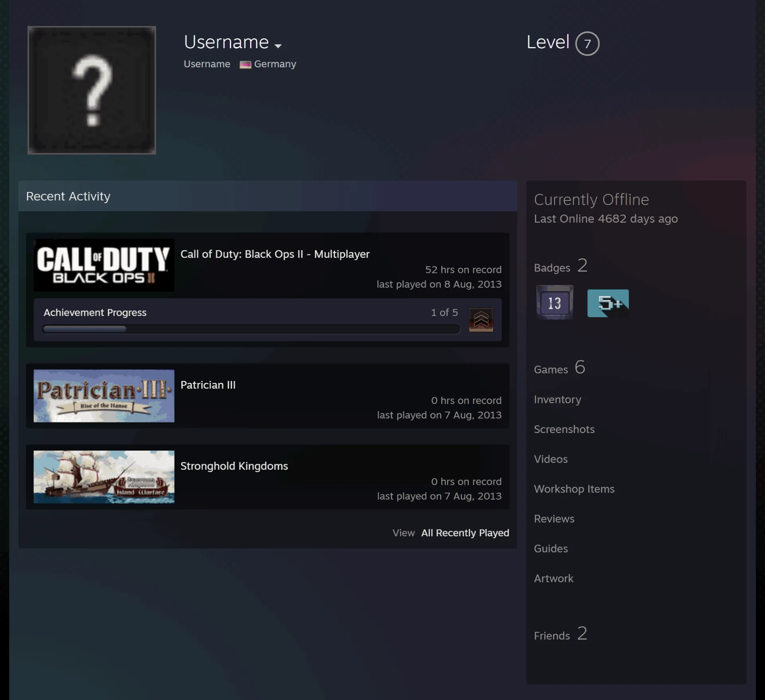Open Call of Duty Black Ops II banner
The width and height of the screenshot is (765, 700).
(104, 265)
